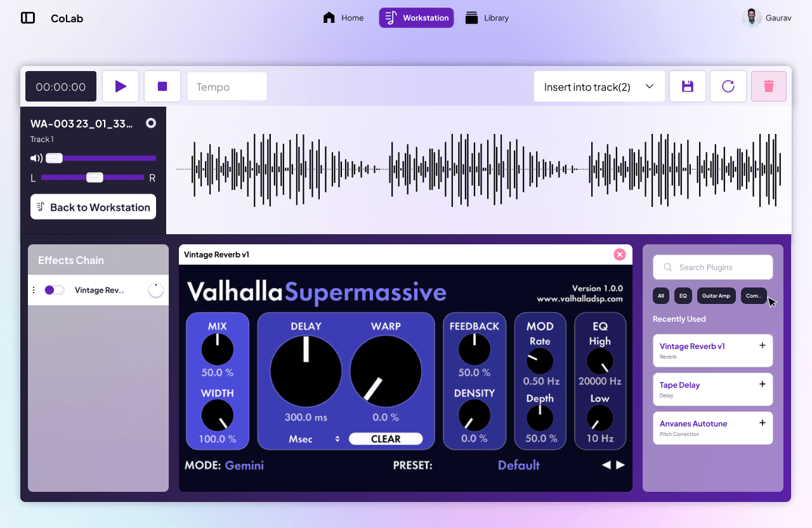The image size is (812, 528).
Task: Filter plugins by EQ
Action: pyautogui.click(x=683, y=296)
